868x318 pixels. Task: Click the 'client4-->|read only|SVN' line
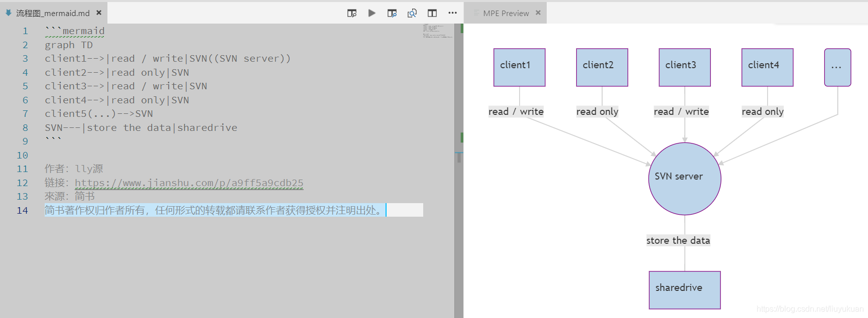pos(117,100)
